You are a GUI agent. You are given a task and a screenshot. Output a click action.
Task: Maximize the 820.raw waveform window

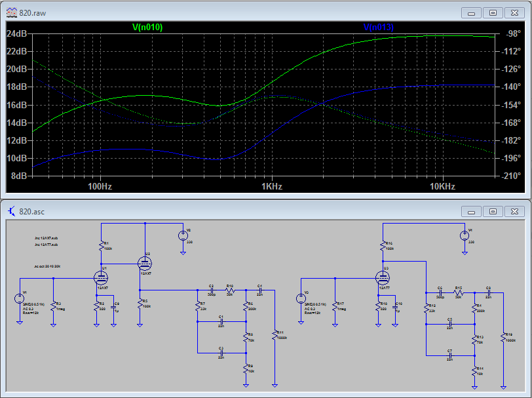point(493,12)
